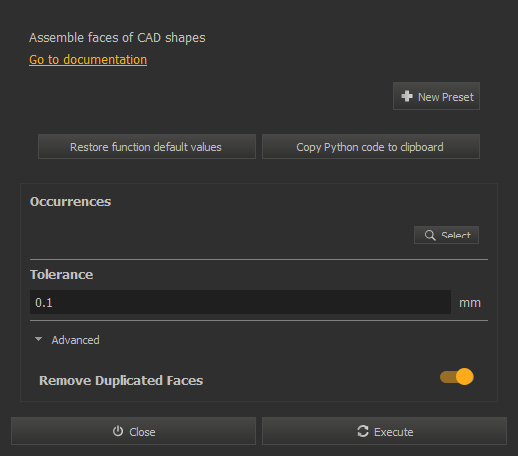Click the Tolerance heading
Viewport: 518px width, 456px height.
click(x=62, y=274)
